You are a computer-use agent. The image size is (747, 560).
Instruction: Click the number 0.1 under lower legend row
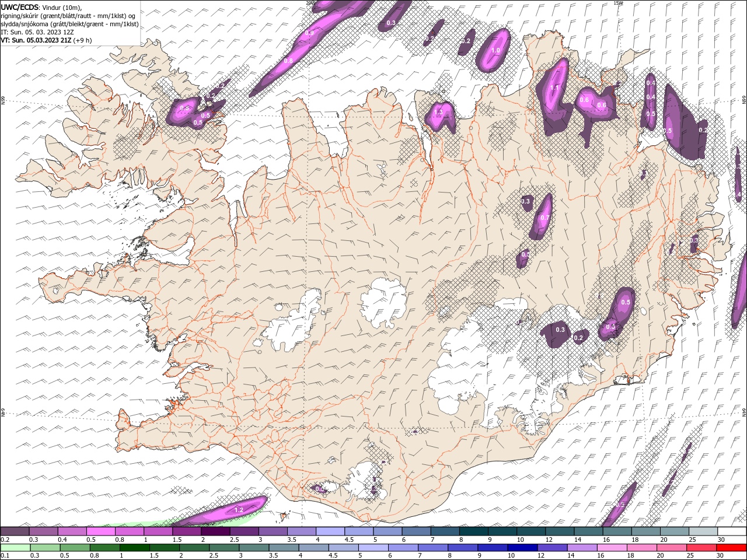point(5,556)
